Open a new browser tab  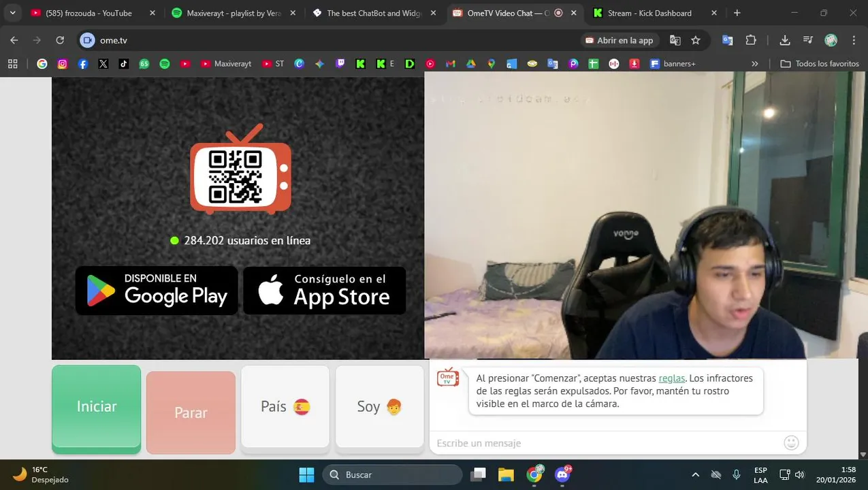tap(737, 13)
